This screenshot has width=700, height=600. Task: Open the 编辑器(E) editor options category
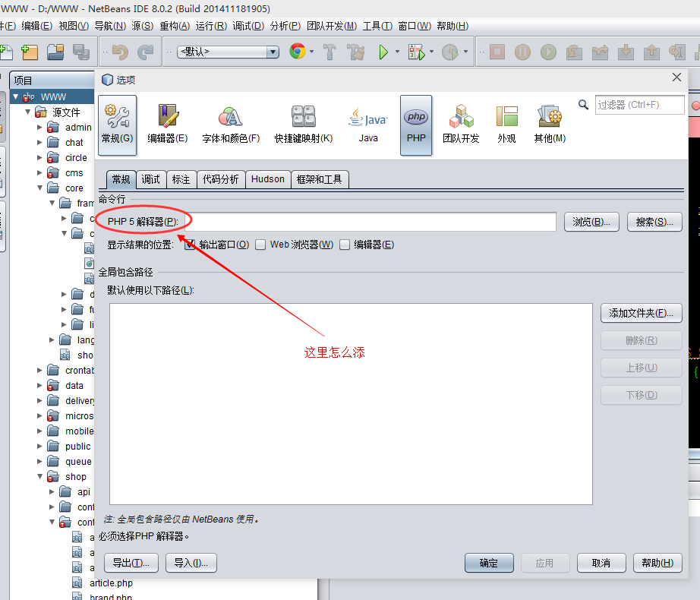pyautogui.click(x=168, y=125)
